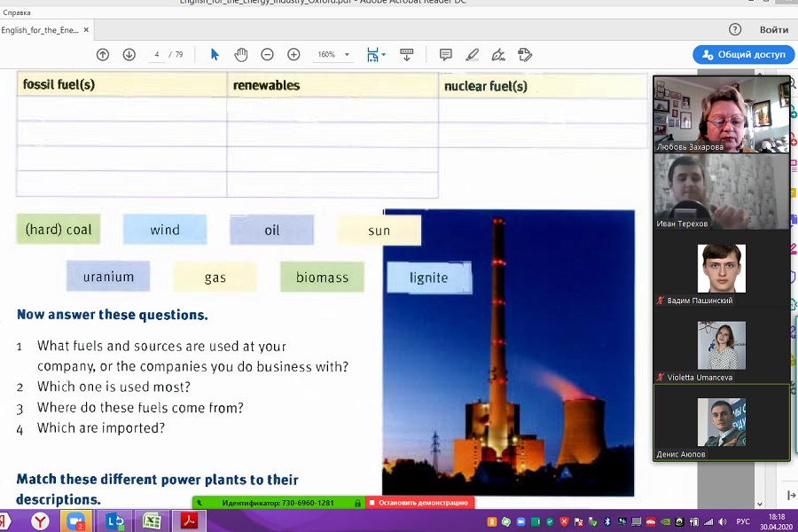Go to next page with down arrow
Viewport: 798px width, 532px height.
pos(129,54)
